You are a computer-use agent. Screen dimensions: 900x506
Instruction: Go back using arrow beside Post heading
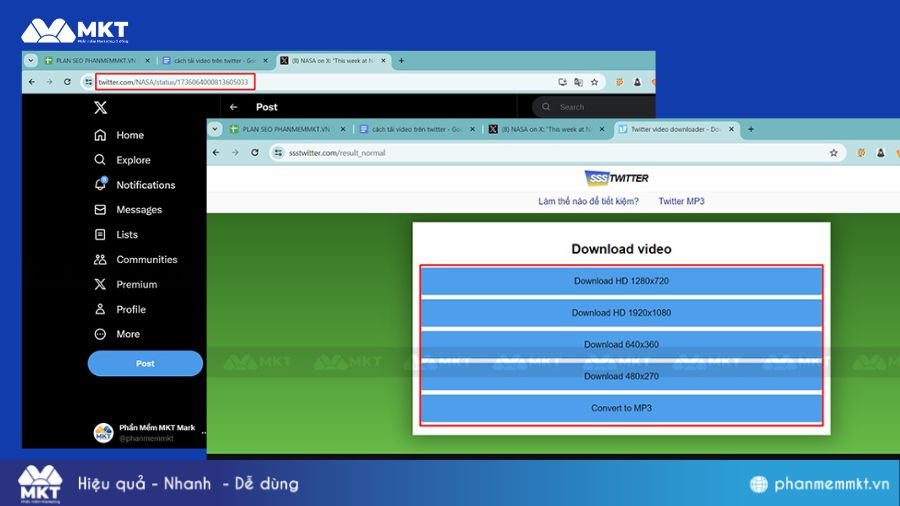coord(234,107)
